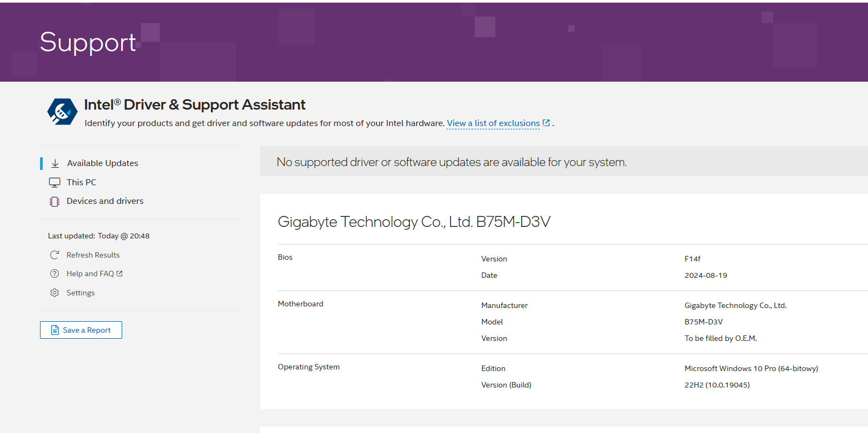Click the manufacturer value Gigabyte Technology Co., Ltd.

click(x=735, y=305)
